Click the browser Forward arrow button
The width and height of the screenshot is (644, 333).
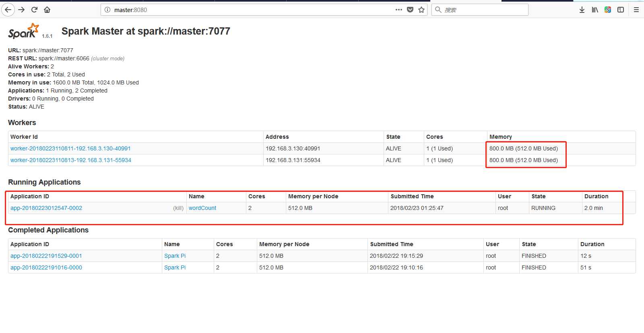pos(21,10)
